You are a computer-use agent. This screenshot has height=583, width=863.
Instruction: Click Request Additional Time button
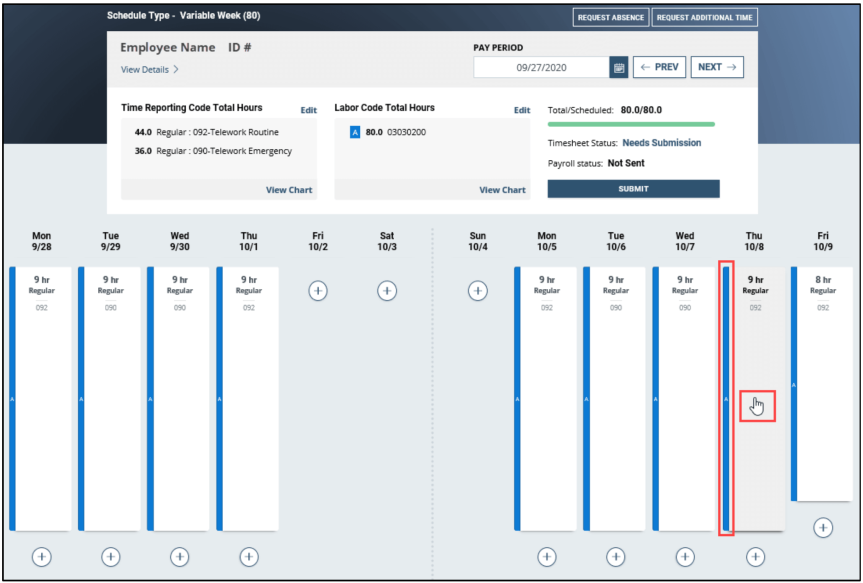pos(705,17)
